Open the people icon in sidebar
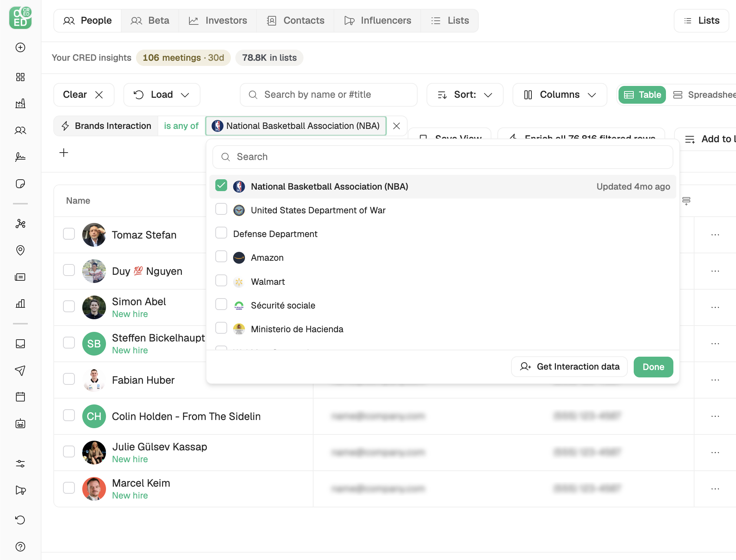736x560 pixels. [x=20, y=130]
